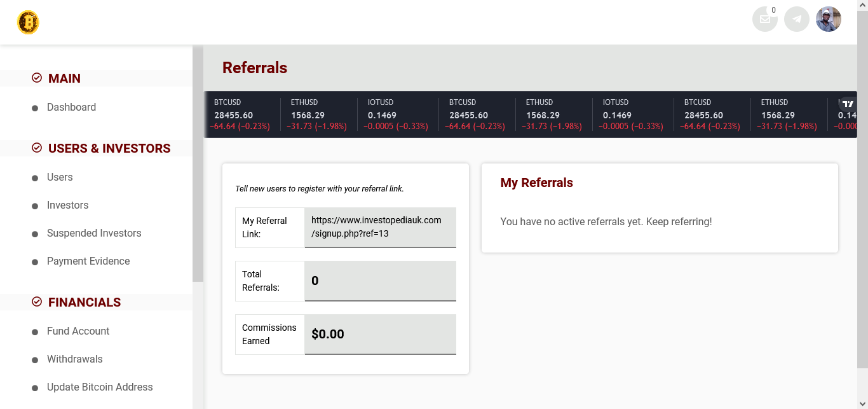Click the first BTCUSD ticker entry
868x409 pixels.
[241, 114]
